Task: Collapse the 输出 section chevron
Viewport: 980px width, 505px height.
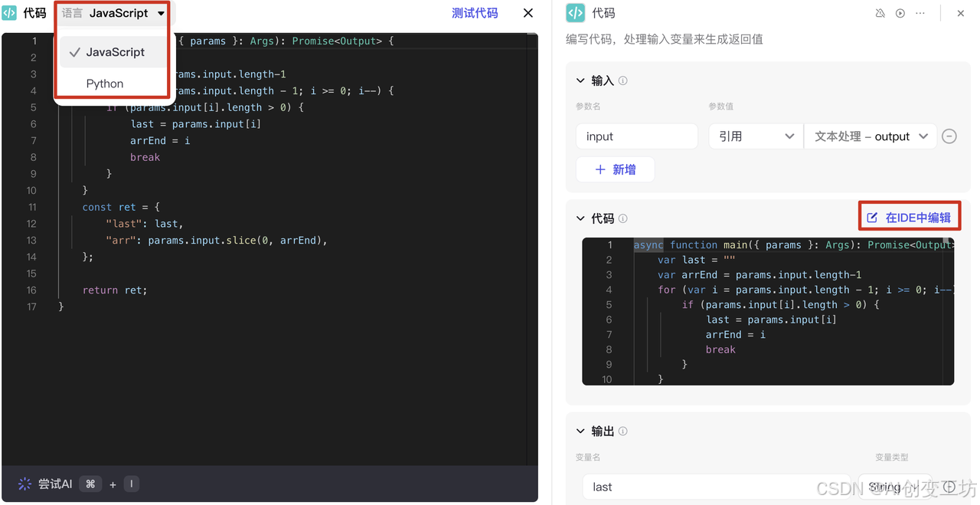Action: pyautogui.click(x=580, y=431)
